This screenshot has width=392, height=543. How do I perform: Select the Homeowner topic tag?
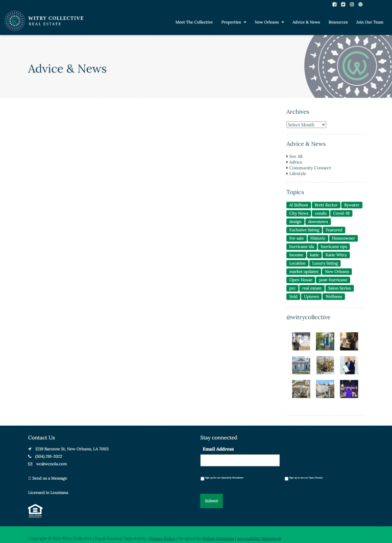(343, 238)
